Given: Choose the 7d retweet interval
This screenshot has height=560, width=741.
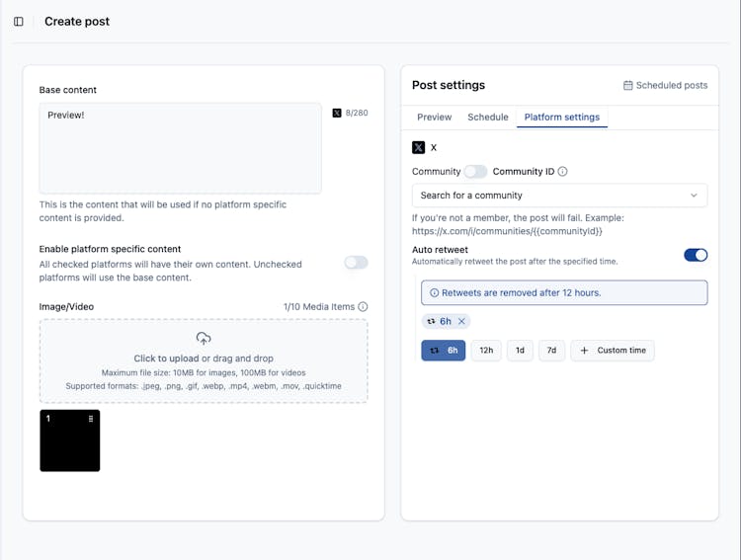Looking at the screenshot, I should tap(551, 351).
